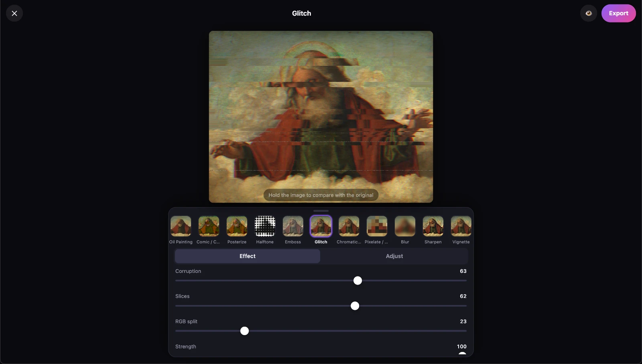Viewport: 642px width, 364px height.
Task: Choose the Chromatic effect thumbnail
Action: 349,226
